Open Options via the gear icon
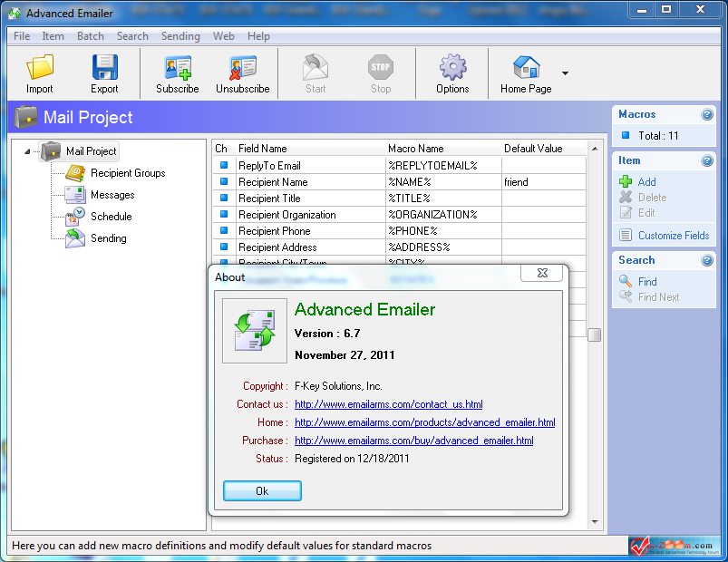728x562 pixels. [x=452, y=67]
